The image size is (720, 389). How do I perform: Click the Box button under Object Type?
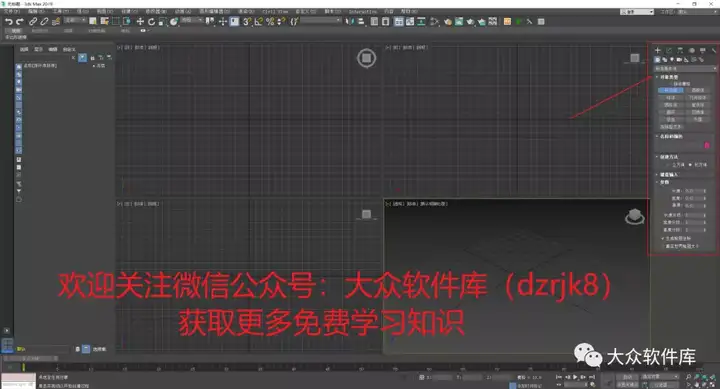[x=671, y=90]
